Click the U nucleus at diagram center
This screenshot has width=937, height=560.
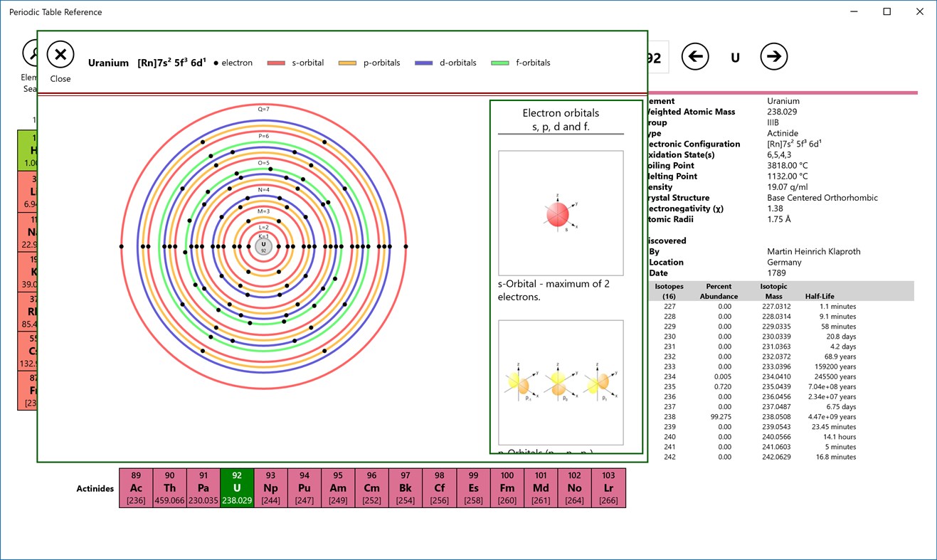click(x=263, y=245)
